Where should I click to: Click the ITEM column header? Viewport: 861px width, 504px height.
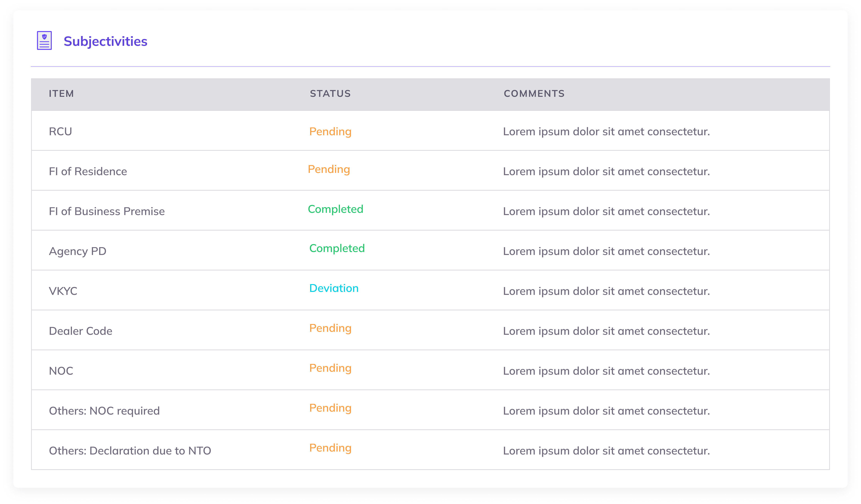coord(61,93)
